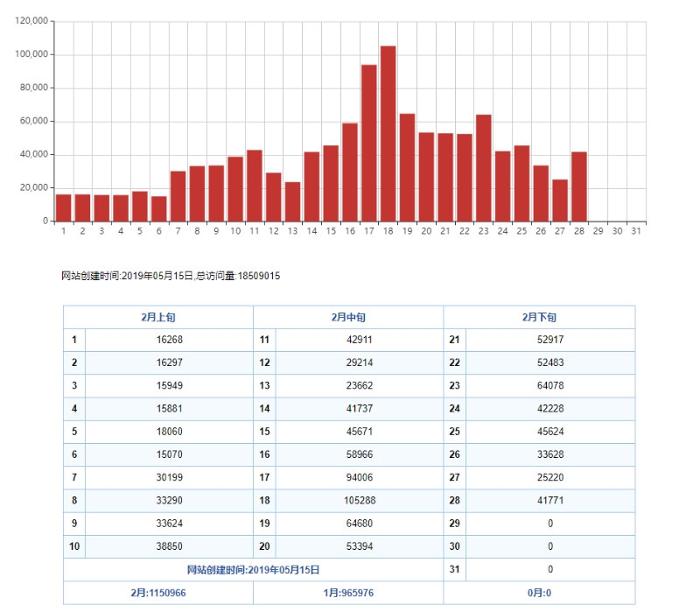Viewport: 700px width, 612px height.
Task: Select the cell value 15070
Action: 169,454
